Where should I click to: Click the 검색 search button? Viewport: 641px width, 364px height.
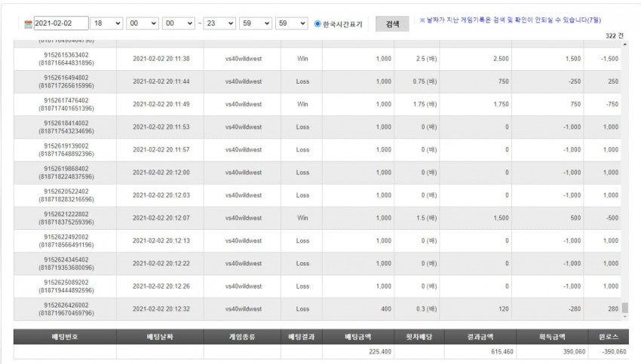392,24
